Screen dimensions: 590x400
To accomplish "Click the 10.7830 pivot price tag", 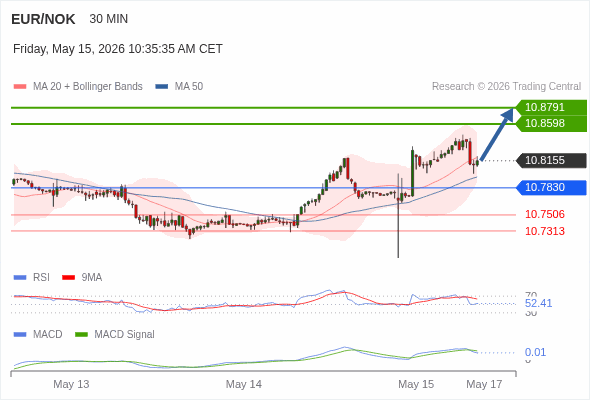I will (x=551, y=187).
